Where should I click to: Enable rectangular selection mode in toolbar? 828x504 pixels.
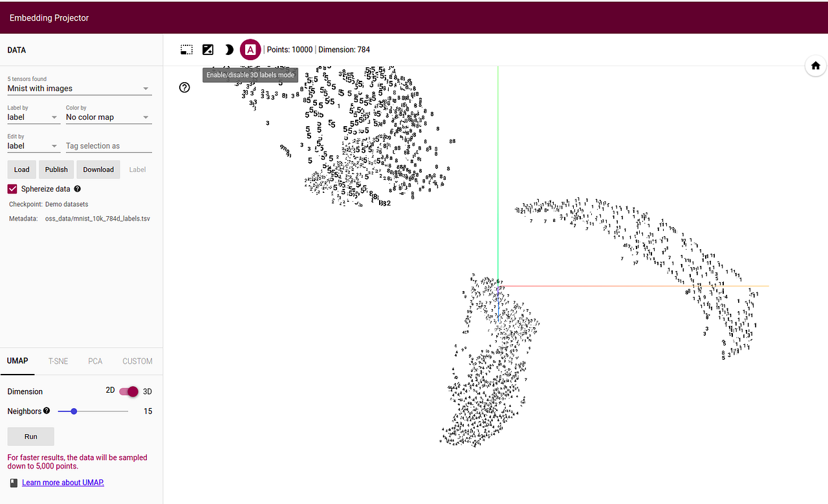click(186, 49)
